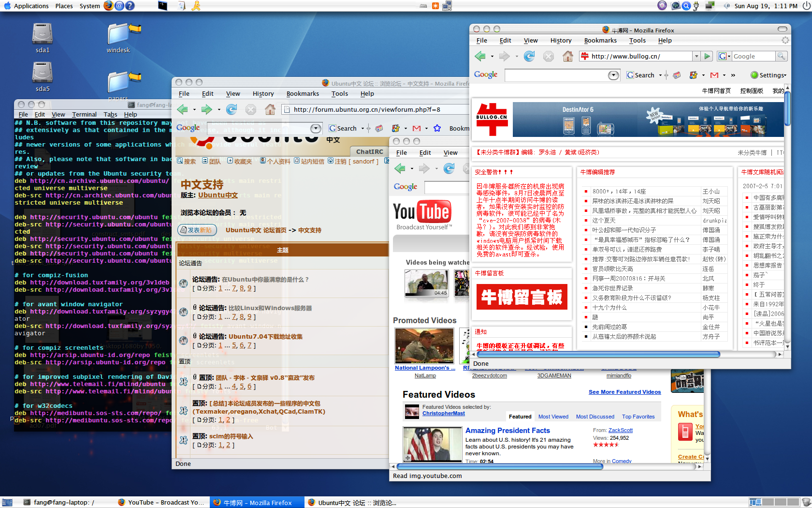Go back in the YouTube Firefox window
Viewport: 812px width, 508px height.
click(400, 168)
